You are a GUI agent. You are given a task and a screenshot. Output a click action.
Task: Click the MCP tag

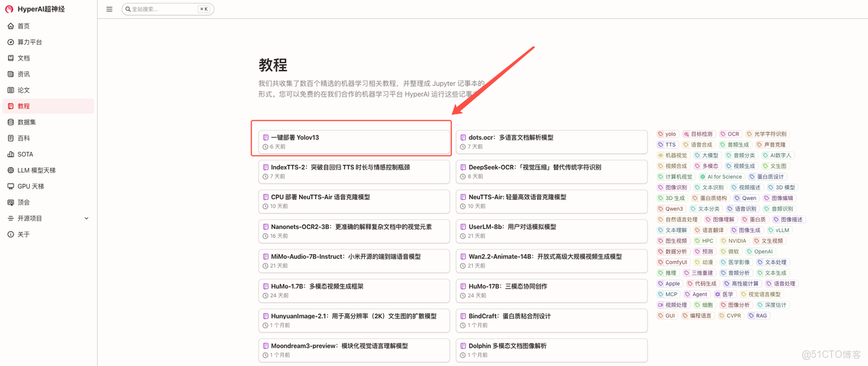coord(668,294)
